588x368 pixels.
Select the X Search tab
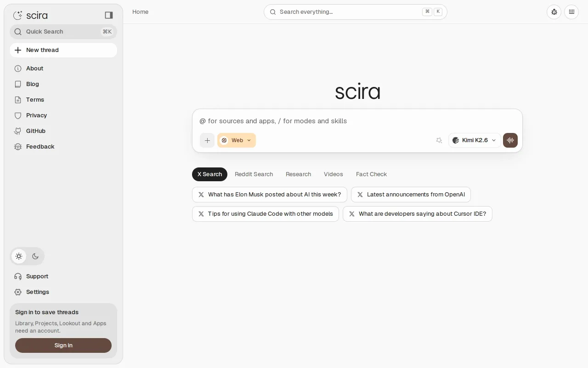click(209, 174)
